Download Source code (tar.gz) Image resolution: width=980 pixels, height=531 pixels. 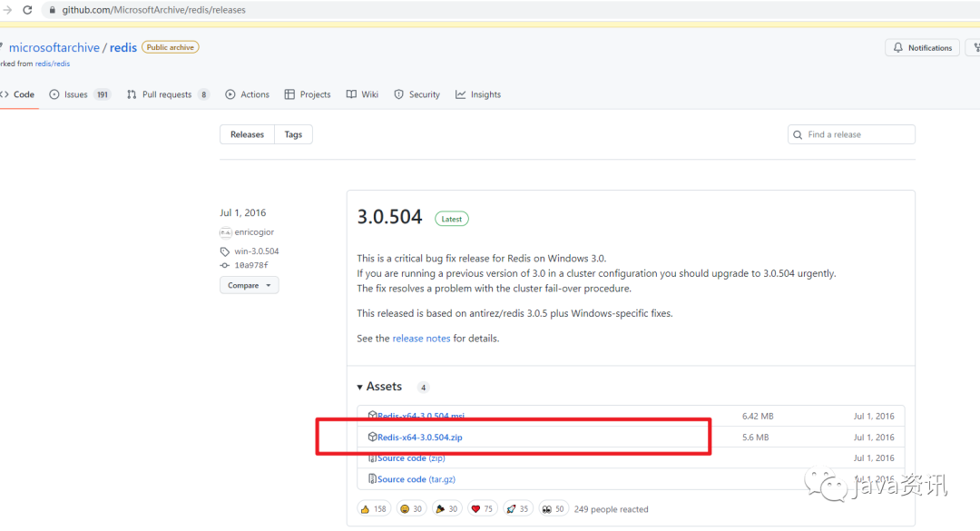416,479
